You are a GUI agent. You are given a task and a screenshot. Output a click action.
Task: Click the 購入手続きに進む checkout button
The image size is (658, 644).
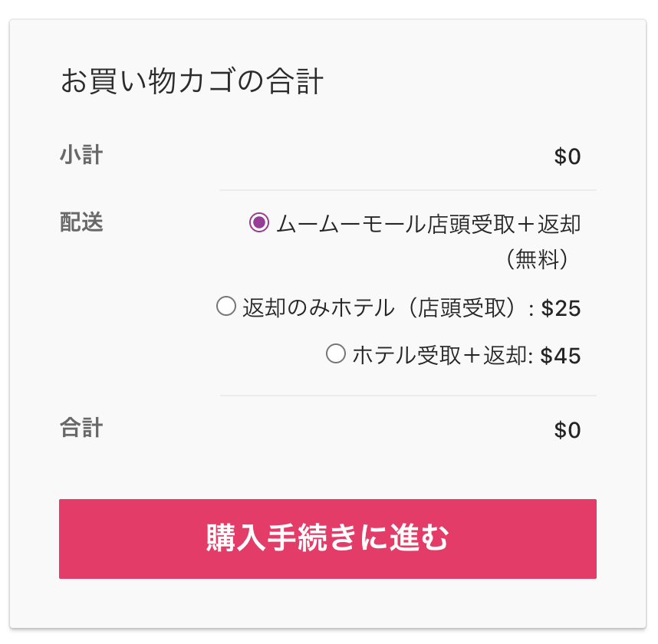tap(327, 539)
